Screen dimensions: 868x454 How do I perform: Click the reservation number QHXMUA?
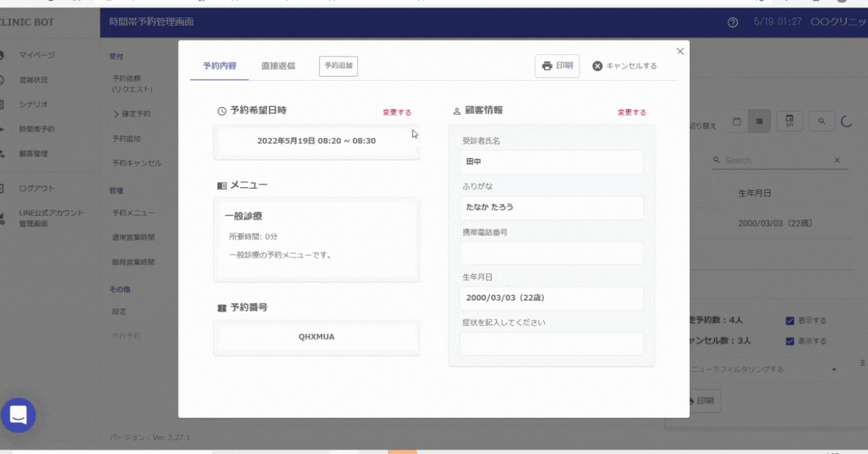tap(317, 337)
